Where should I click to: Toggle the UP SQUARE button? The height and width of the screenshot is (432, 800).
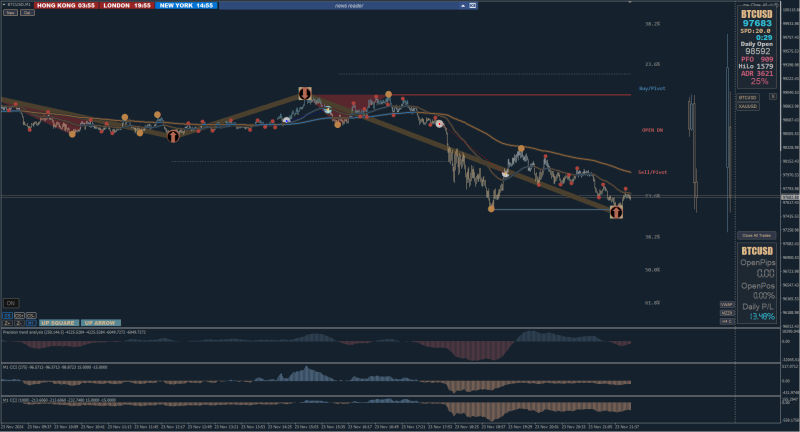click(x=58, y=323)
